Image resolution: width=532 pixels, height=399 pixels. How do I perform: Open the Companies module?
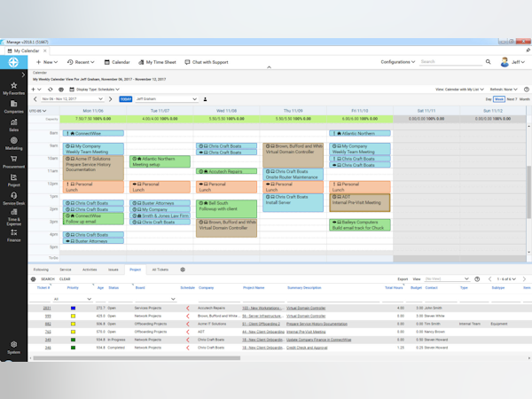pos(13,107)
